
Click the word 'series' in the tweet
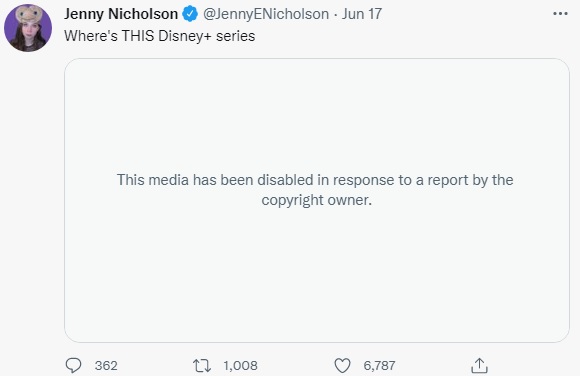[x=236, y=36]
